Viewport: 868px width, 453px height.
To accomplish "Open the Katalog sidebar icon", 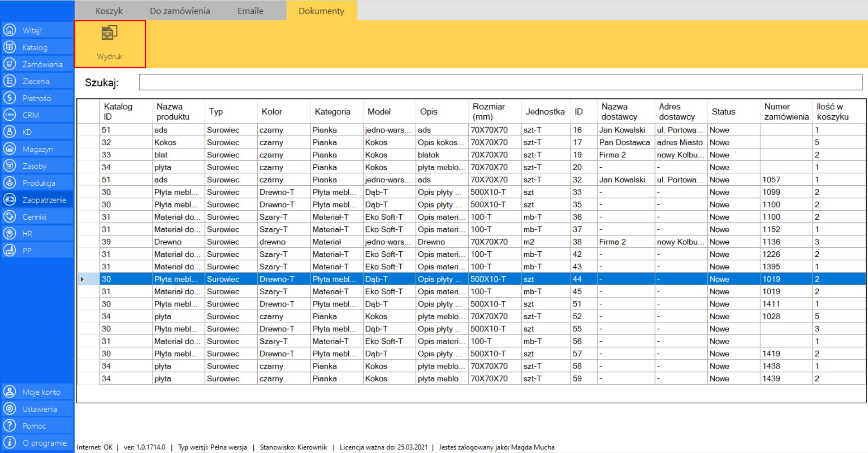I will click(9, 47).
